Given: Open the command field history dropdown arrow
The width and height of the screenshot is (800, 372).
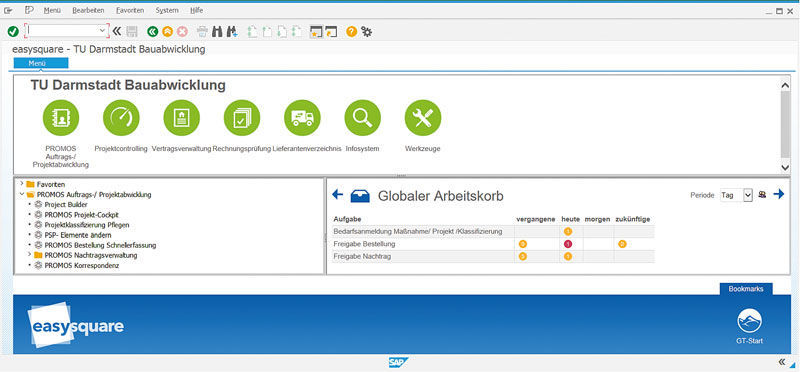Looking at the screenshot, I should (x=103, y=31).
